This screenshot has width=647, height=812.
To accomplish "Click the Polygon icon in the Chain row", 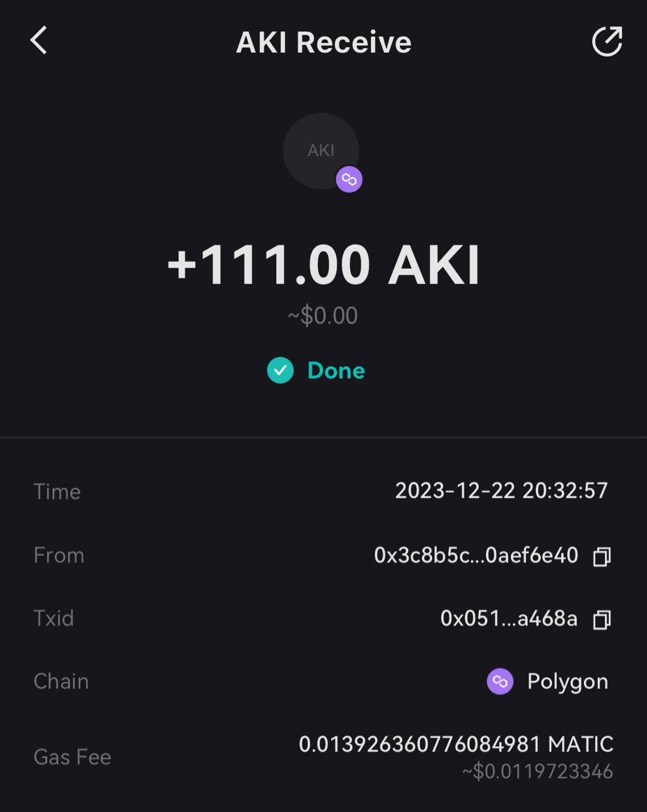I will pyautogui.click(x=500, y=681).
